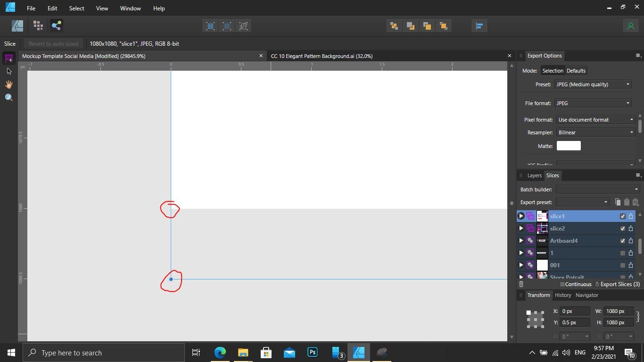
Task: Click dashed-square with diagonal toolbar icon
Action: pyautogui.click(x=243, y=26)
